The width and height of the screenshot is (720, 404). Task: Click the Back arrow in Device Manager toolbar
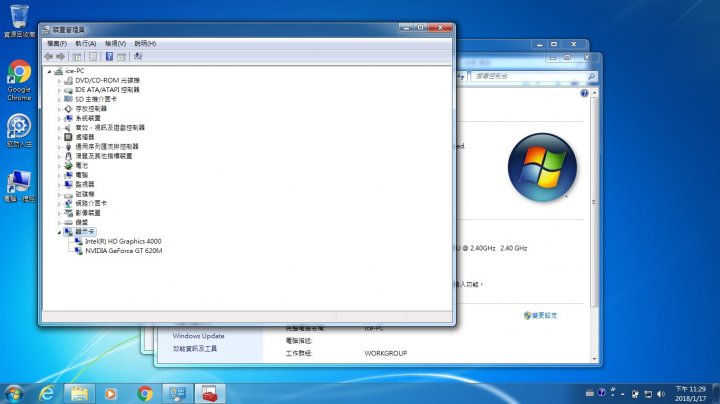pyautogui.click(x=49, y=56)
